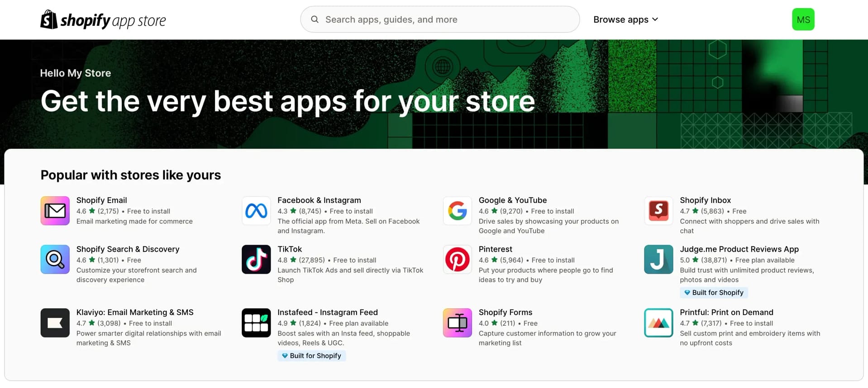Click Built for Shopify badge under Instafeed
The image size is (868, 388).
coord(311,356)
